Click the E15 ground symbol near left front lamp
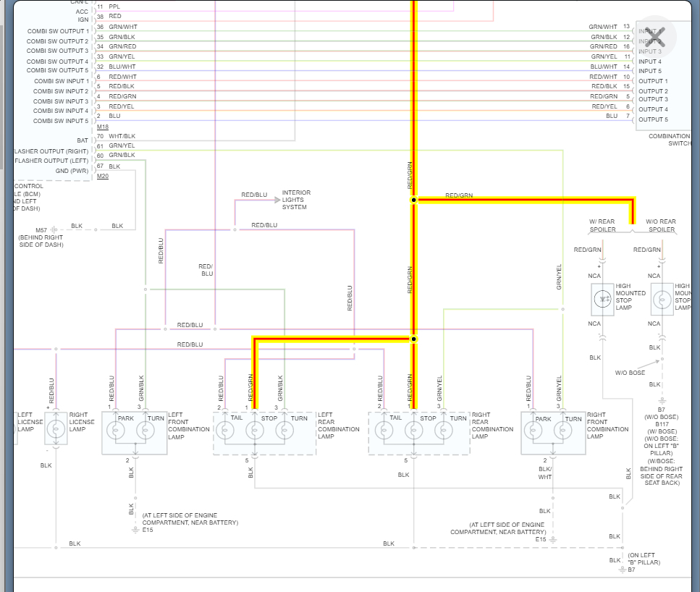 click(135, 530)
